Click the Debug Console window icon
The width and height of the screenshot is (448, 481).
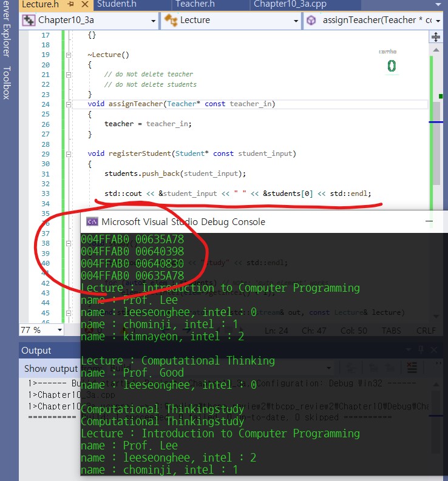pyautogui.click(x=92, y=221)
